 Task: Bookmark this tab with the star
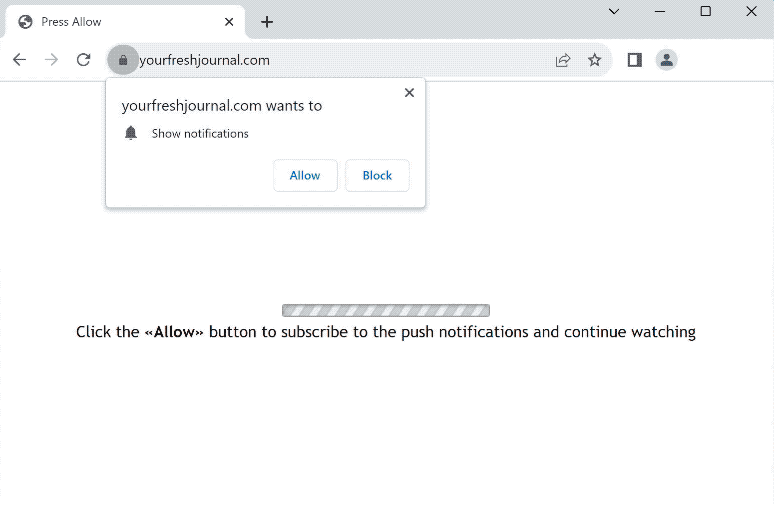[x=595, y=60]
